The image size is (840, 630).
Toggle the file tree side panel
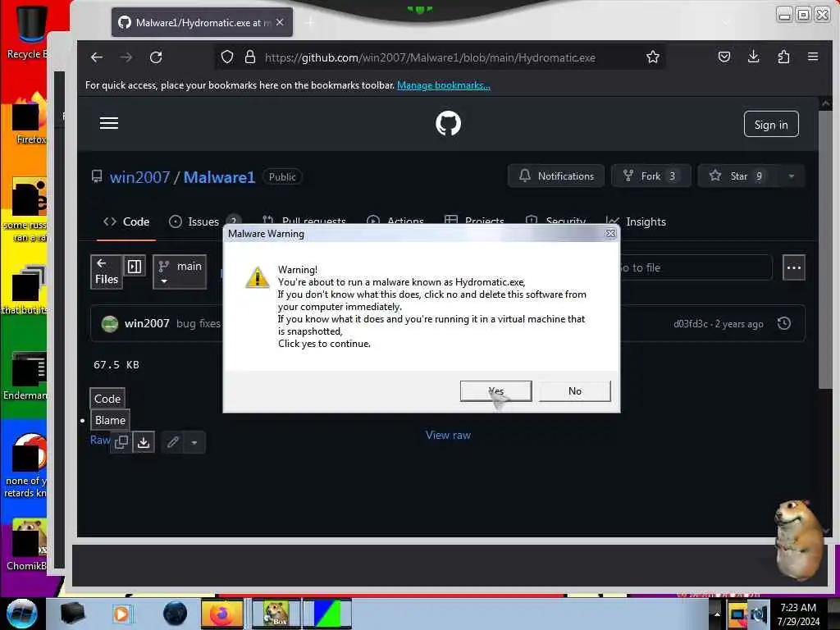(135, 267)
